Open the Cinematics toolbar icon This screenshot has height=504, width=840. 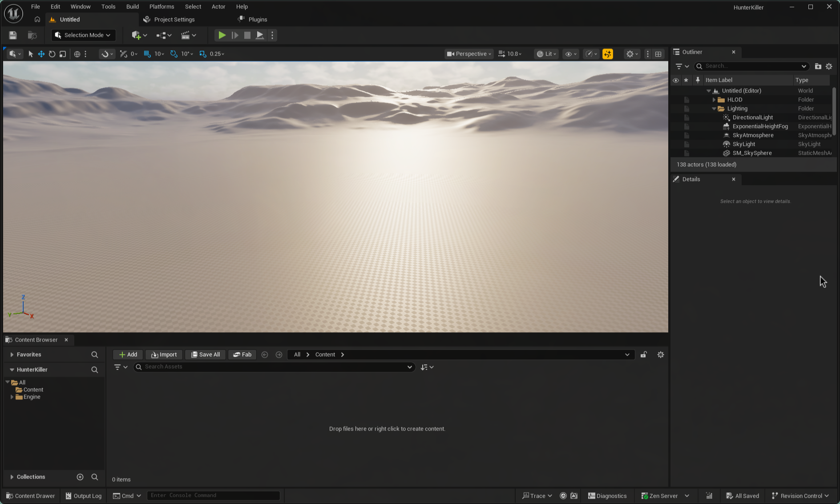tap(186, 35)
